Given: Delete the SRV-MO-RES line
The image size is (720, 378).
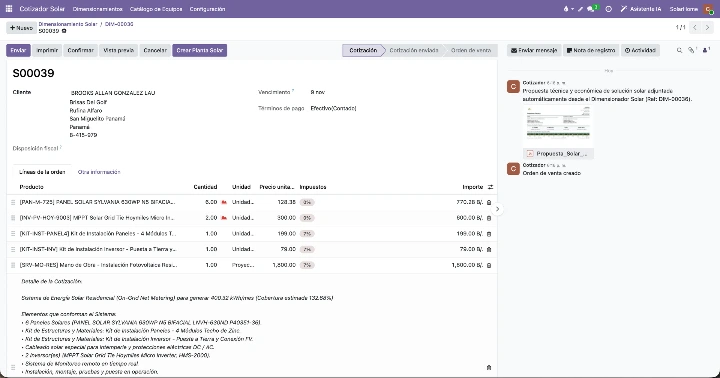Looking at the screenshot, I should [x=489, y=265].
